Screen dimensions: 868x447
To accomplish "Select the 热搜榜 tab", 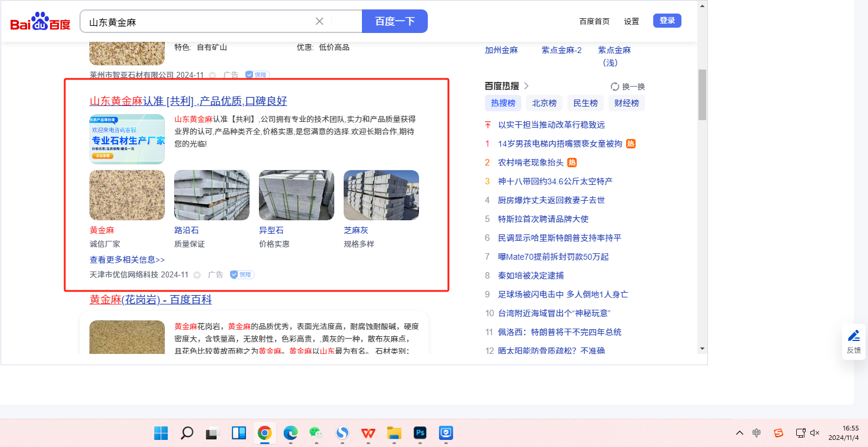I will point(503,103).
